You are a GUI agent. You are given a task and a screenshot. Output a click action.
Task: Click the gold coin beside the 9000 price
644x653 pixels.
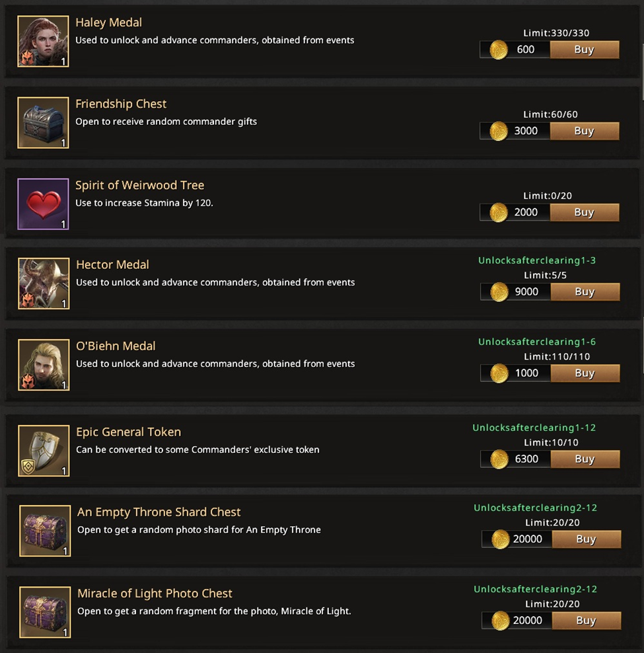(x=499, y=292)
